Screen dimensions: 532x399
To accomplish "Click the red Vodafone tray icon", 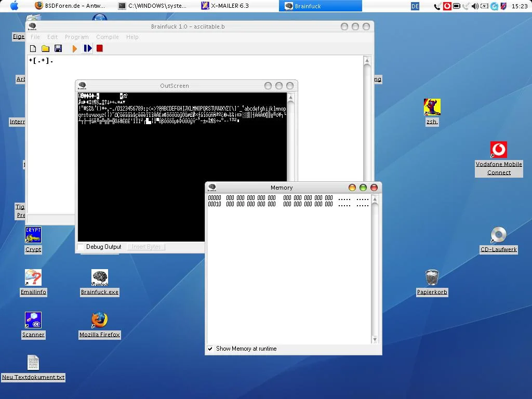I will (447, 6).
